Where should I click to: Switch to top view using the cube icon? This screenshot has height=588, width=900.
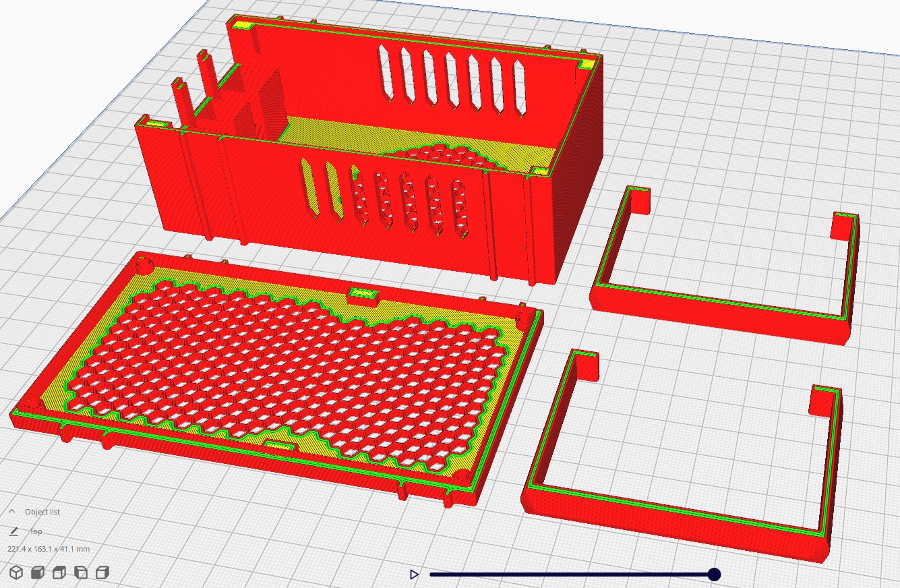59,573
